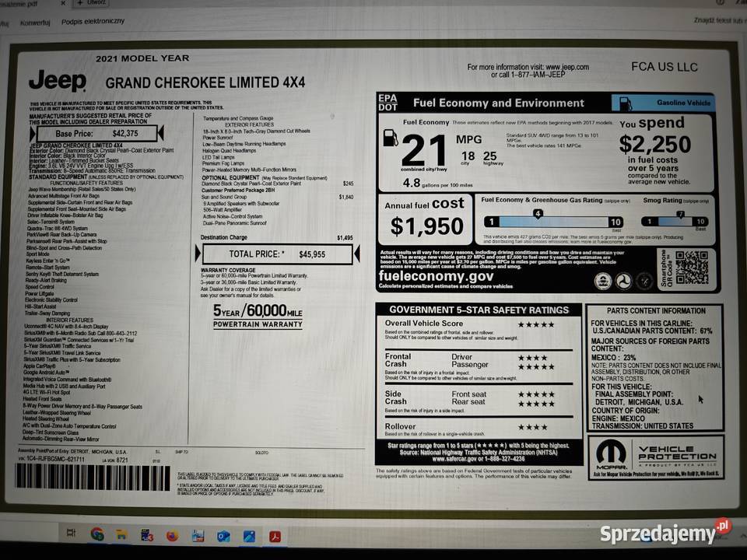Click the Google Android Auto feature line

pyautogui.click(x=47, y=373)
